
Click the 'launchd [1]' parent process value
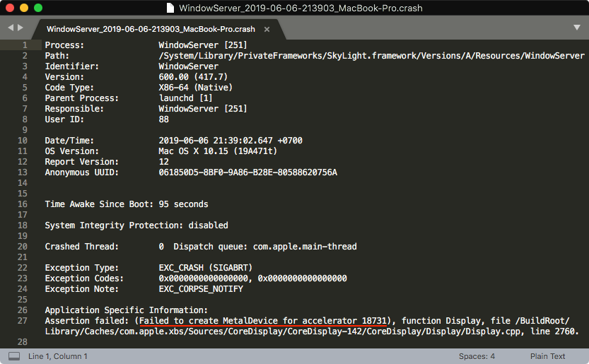(x=185, y=98)
